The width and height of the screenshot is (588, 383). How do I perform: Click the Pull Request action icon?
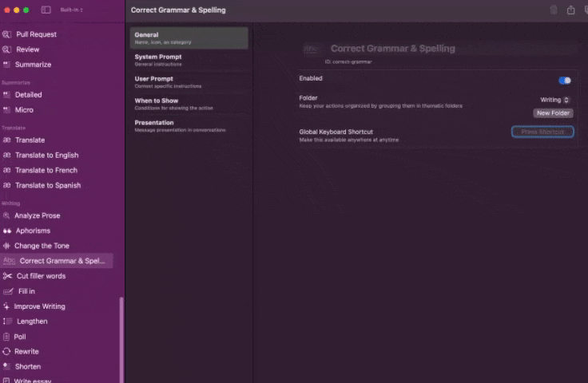pyautogui.click(x=6, y=34)
